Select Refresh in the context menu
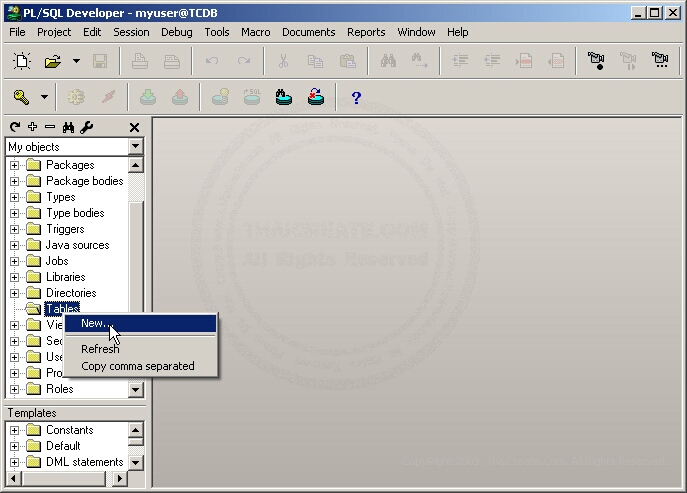The width and height of the screenshot is (687, 493). [x=100, y=349]
